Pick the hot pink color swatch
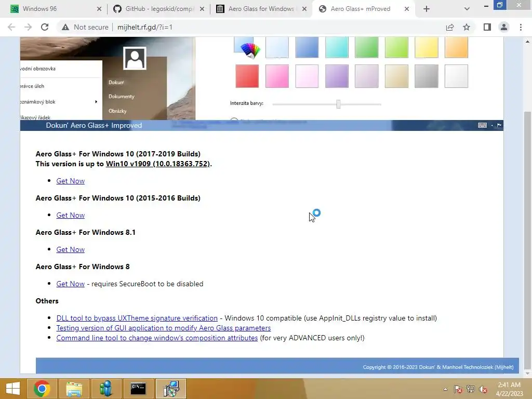The height and width of the screenshot is (399, 532). click(277, 76)
